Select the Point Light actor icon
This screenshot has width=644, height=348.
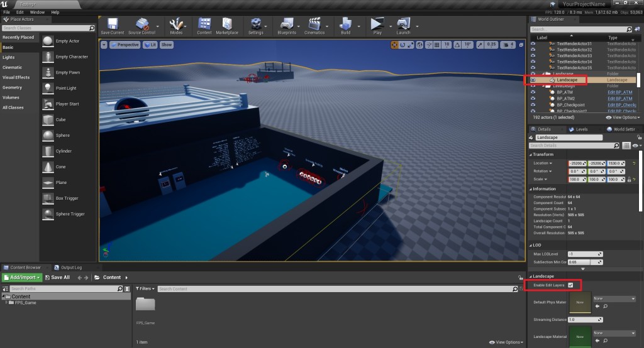click(48, 88)
